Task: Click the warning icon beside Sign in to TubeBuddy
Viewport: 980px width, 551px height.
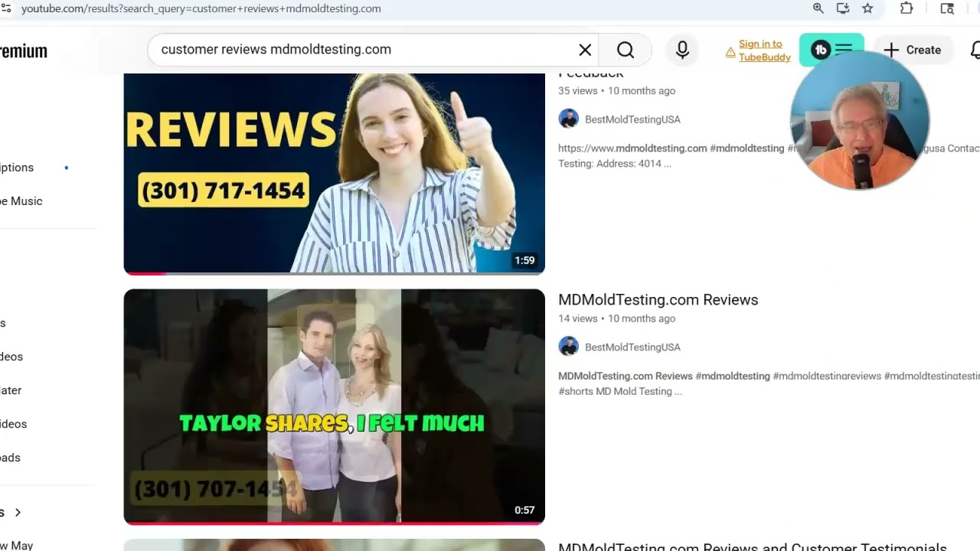Action: tap(730, 52)
